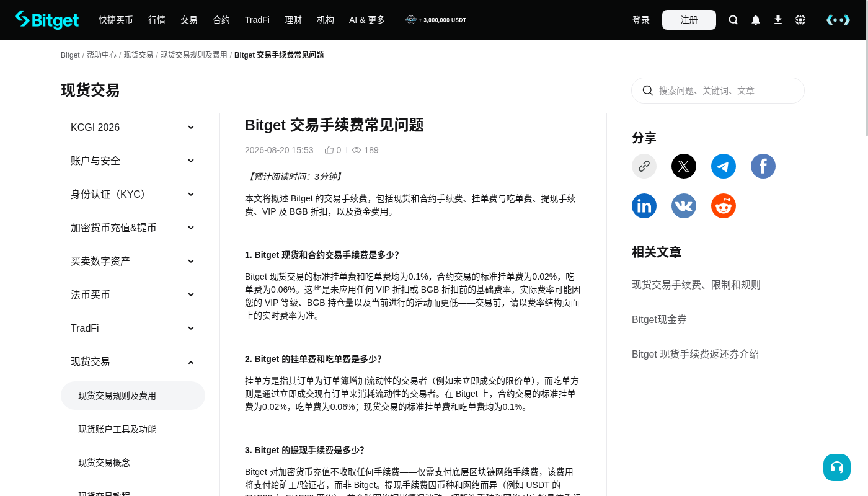
Task: Click the article title Bitget 交易手续费常见问题
Action: [x=334, y=125]
